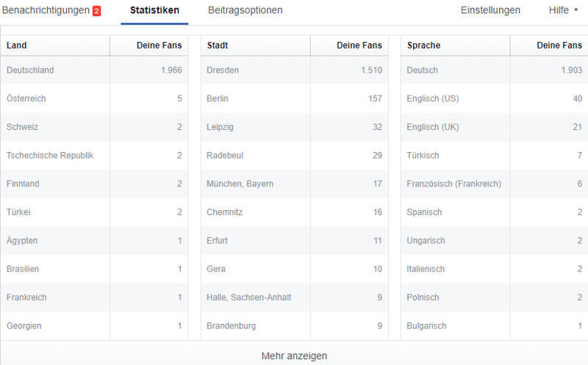The image size is (588, 365).
Task: Expand the Hilfe dropdown menu
Action: [x=563, y=10]
